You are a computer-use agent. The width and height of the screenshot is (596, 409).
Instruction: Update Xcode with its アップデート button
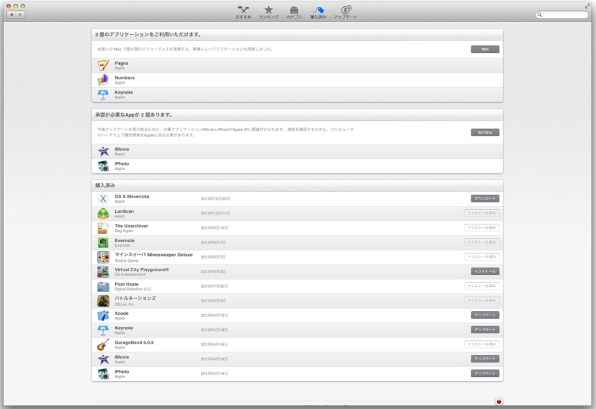tap(485, 315)
